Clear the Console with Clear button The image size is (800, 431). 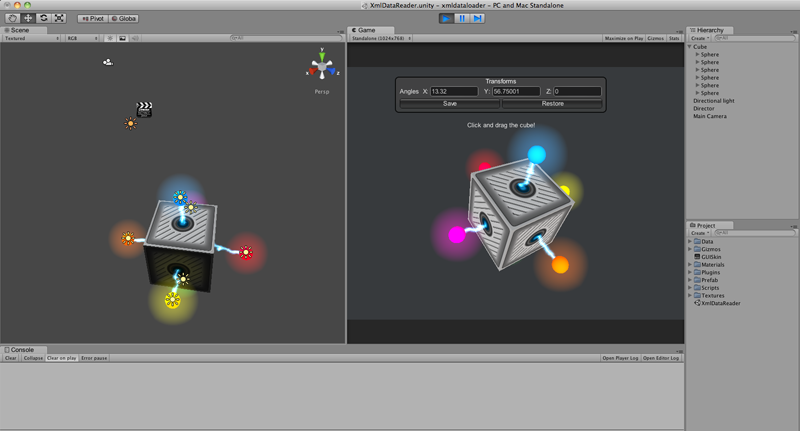(11, 358)
